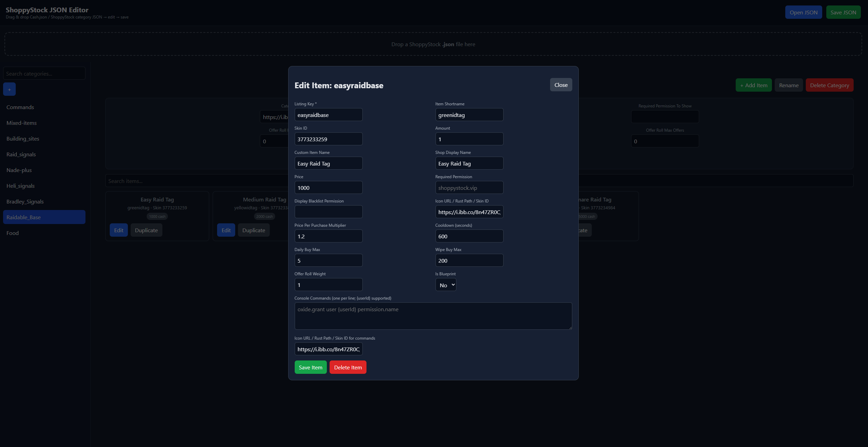Screen dimensions: 868x447
Task: Click the '2000 cash' price badge
Action: (265, 216)
